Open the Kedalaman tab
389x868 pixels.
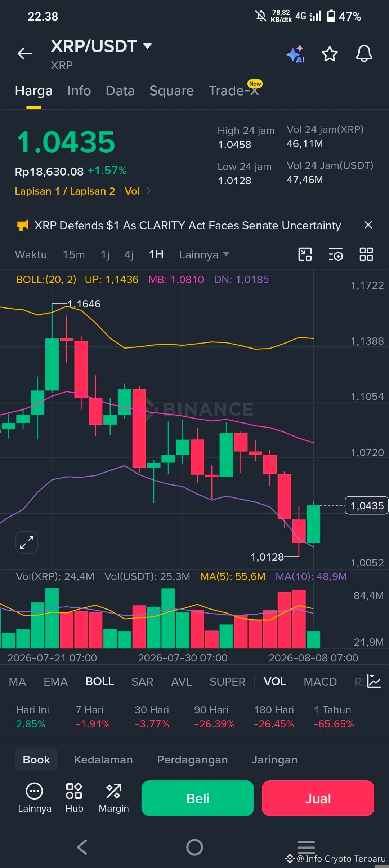(104, 759)
